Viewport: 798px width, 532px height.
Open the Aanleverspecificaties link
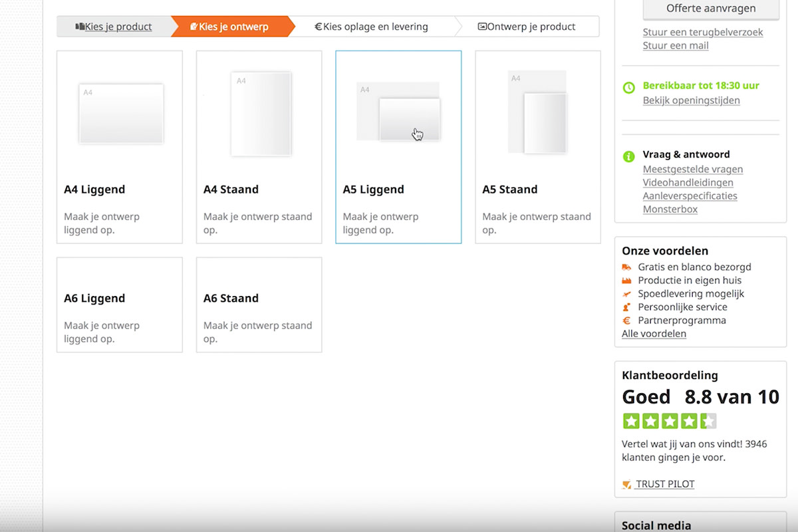(690, 196)
